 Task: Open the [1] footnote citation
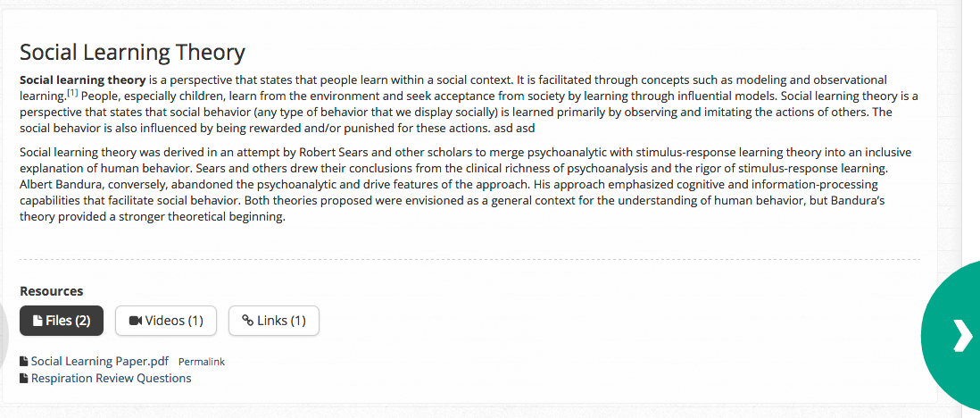72,94
